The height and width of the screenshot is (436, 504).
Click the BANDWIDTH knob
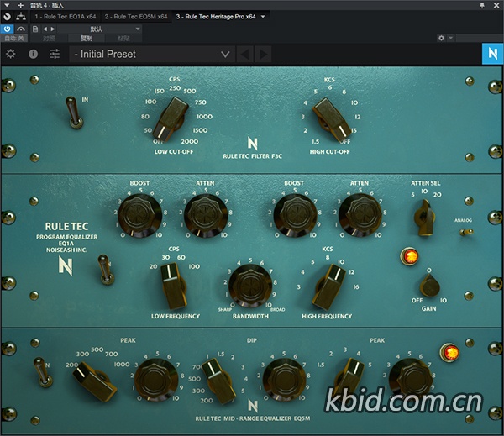pyautogui.click(x=251, y=286)
